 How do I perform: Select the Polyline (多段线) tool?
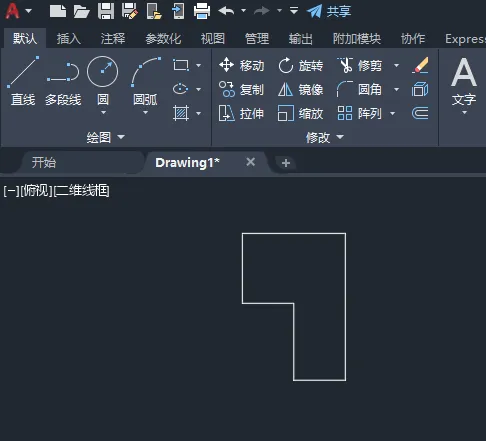pos(63,81)
